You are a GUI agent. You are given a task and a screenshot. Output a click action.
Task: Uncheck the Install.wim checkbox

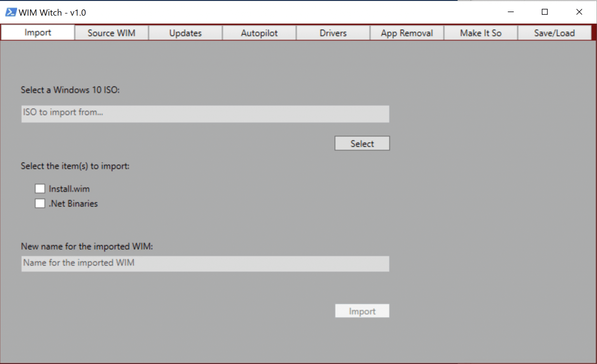40,188
